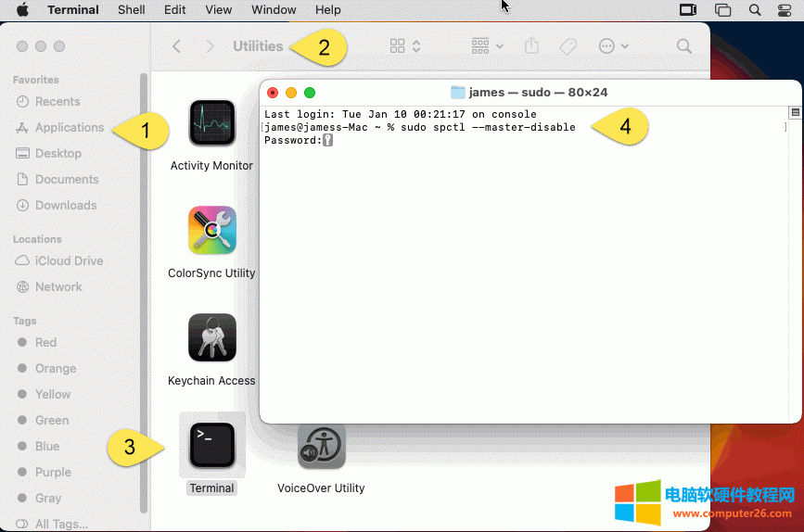Click the Terminal password input cursor
This screenshot has height=532, width=804.
click(327, 140)
